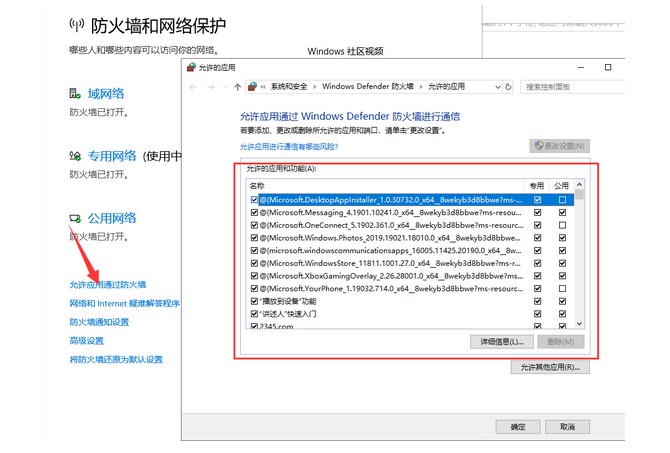Open '允许应用通过防火墙' link
670x453 pixels.
108,285
